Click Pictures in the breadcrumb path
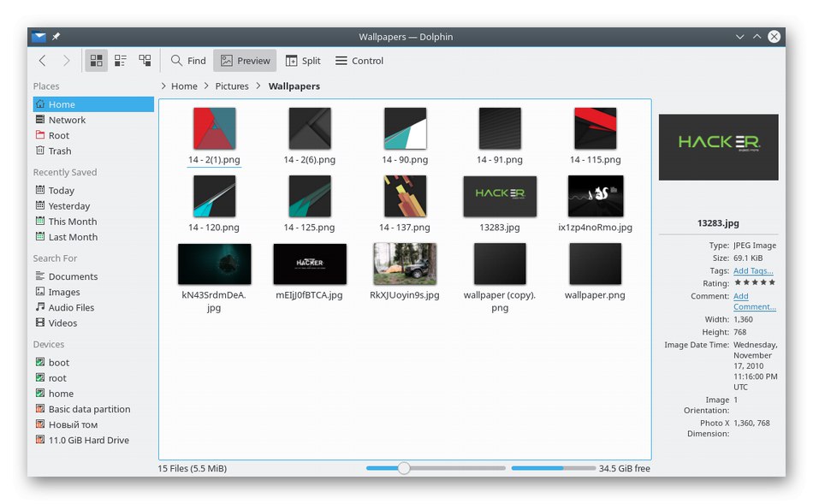This screenshot has width=813, height=504. 232,86
